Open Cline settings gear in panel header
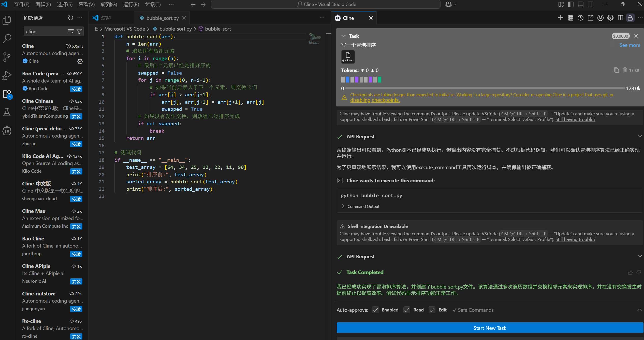Viewport: 644px width, 340px height. pyautogui.click(x=610, y=18)
